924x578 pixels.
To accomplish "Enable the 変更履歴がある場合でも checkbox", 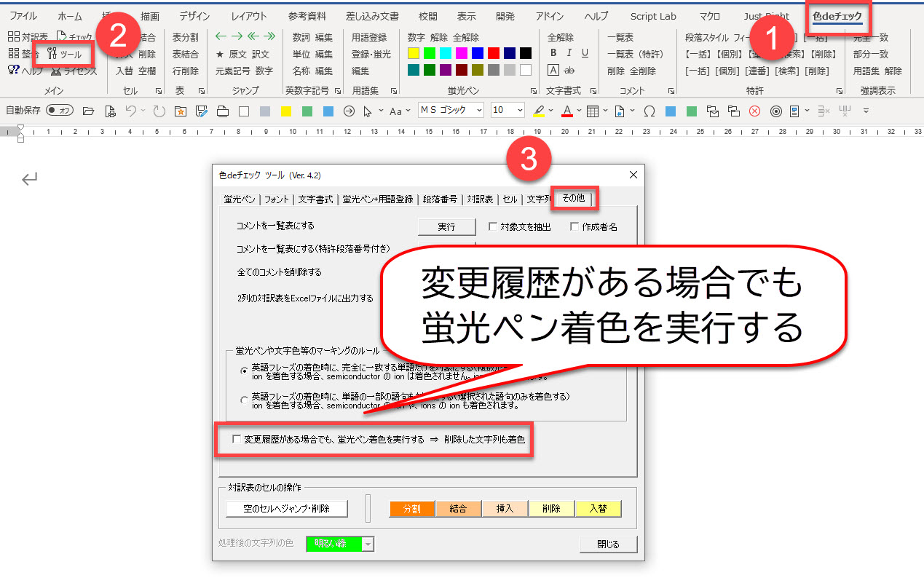I will 236,440.
